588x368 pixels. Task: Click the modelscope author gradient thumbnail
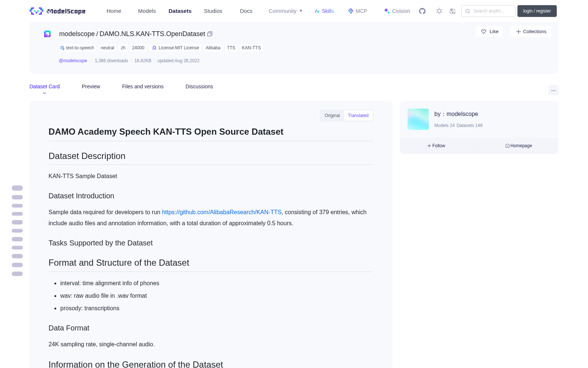click(418, 119)
